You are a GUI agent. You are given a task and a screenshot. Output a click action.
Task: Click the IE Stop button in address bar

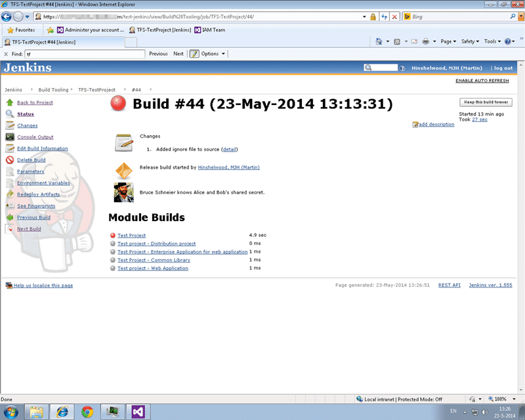click(395, 17)
